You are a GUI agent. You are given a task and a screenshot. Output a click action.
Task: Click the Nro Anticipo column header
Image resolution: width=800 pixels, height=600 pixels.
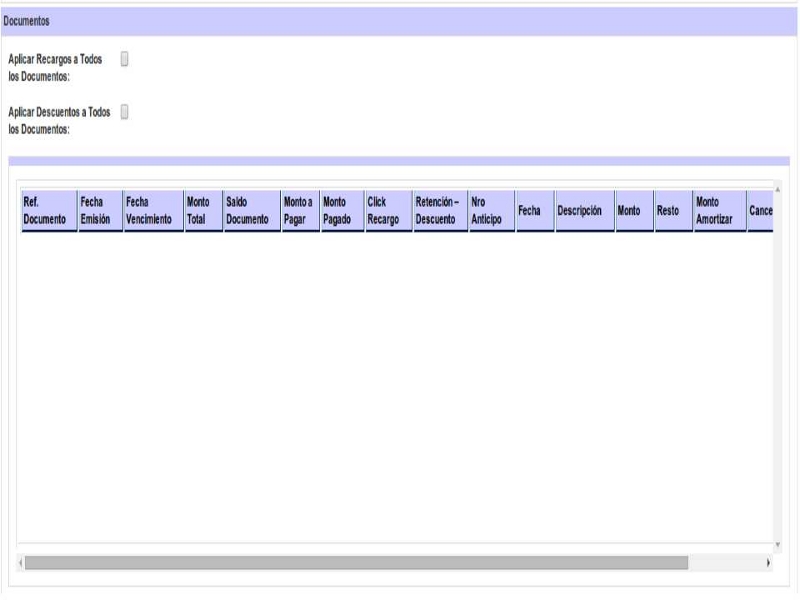[489, 211]
